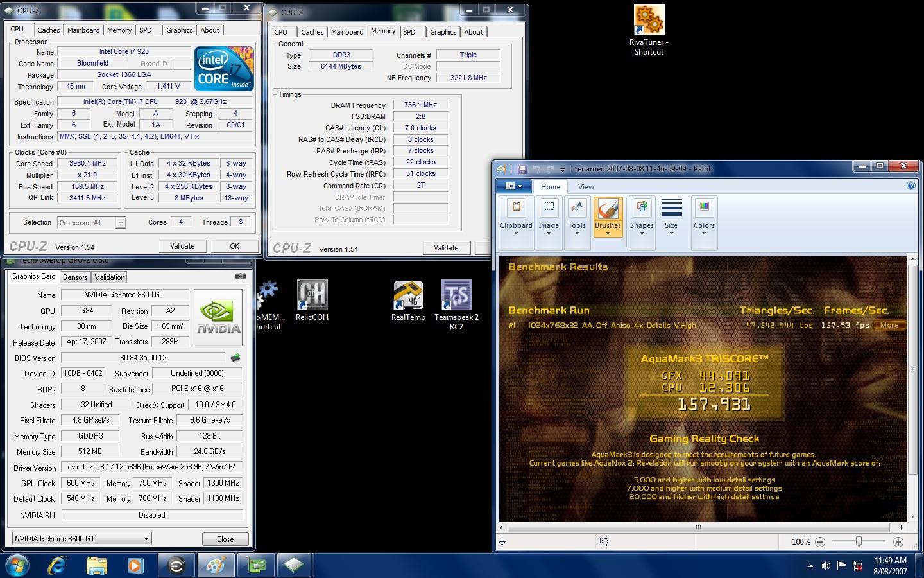
Task: Click Validate in the right CPU-Z memory window
Action: click(x=446, y=248)
